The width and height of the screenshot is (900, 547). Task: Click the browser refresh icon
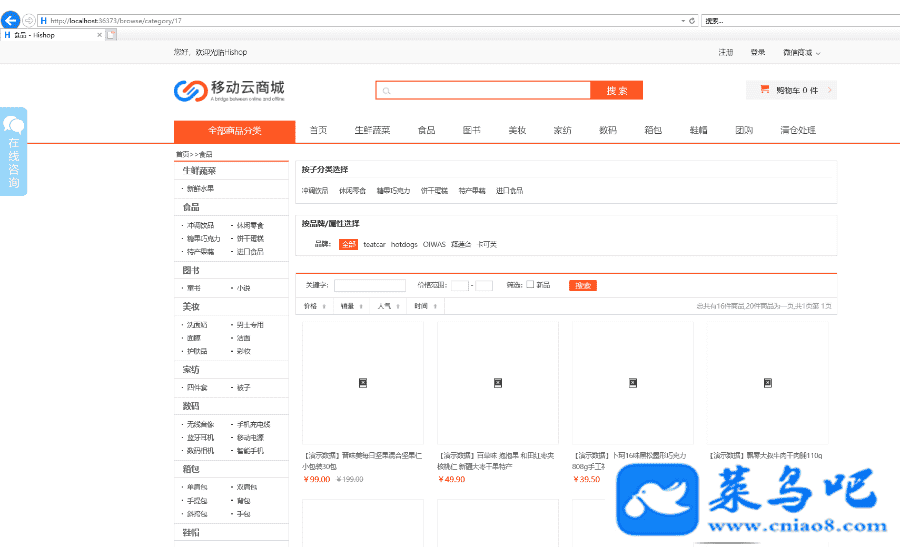[691, 20]
